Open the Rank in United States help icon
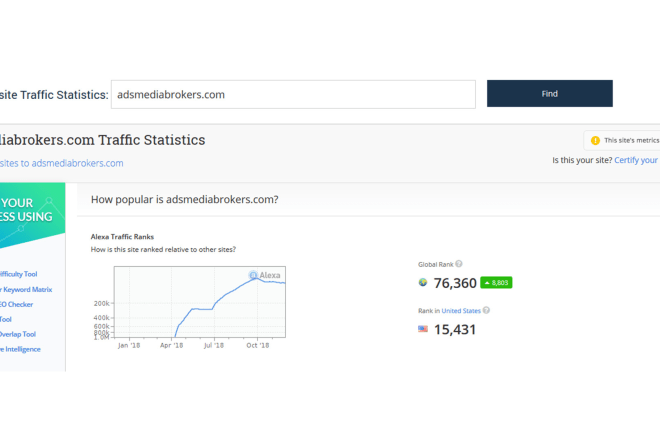 click(486, 310)
